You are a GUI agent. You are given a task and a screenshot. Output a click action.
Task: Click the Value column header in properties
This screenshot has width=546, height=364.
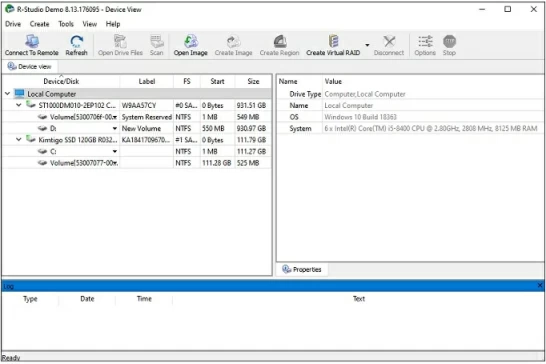click(x=333, y=81)
